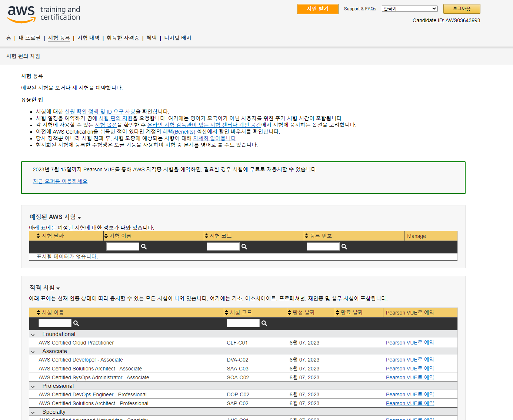Open the 혜택(Benefits) link
Screen dimensions: 513x420
[x=179, y=132]
